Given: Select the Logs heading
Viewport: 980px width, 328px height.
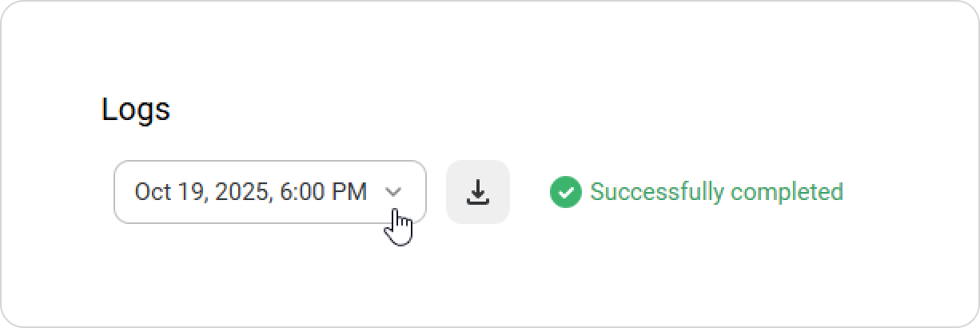Looking at the screenshot, I should point(136,109).
